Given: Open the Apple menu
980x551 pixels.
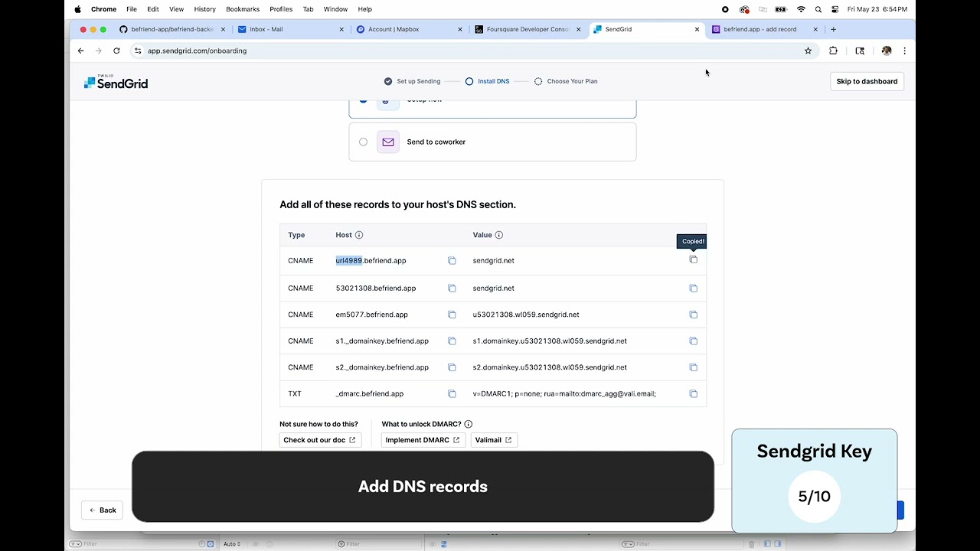Looking at the screenshot, I should click(77, 9).
